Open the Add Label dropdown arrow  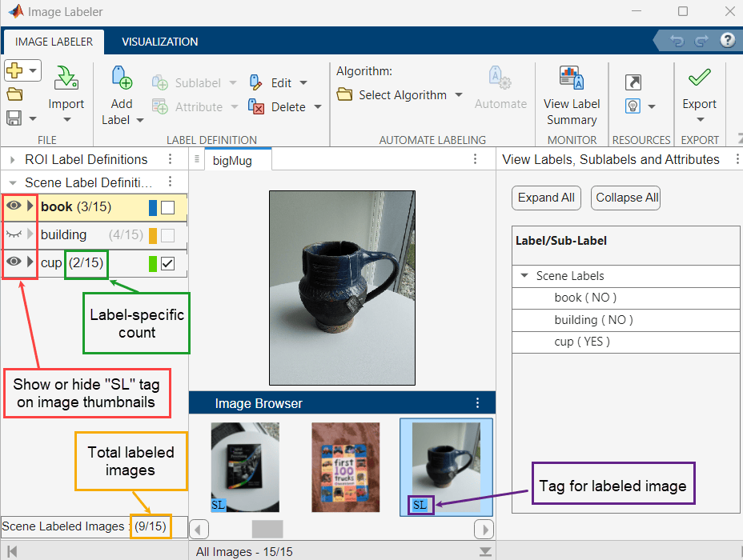click(140, 120)
